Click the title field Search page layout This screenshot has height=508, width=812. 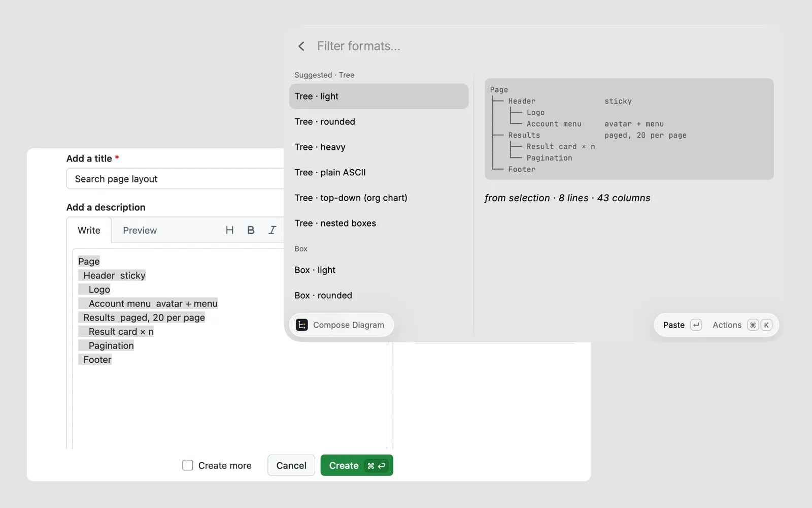(x=175, y=179)
